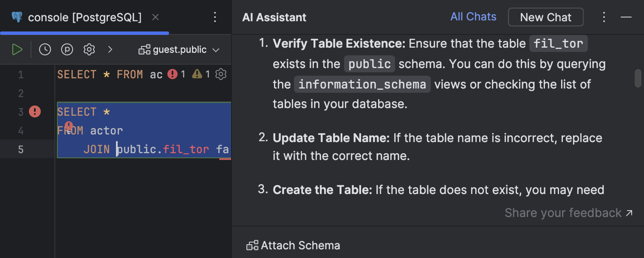This screenshot has height=258, width=644.
Task: Click the parameters icon in console toolbar
Action: [67, 49]
